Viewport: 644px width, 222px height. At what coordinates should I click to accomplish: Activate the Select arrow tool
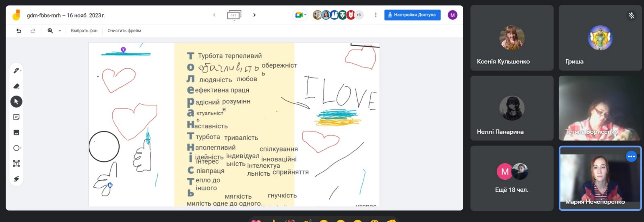coord(16,102)
